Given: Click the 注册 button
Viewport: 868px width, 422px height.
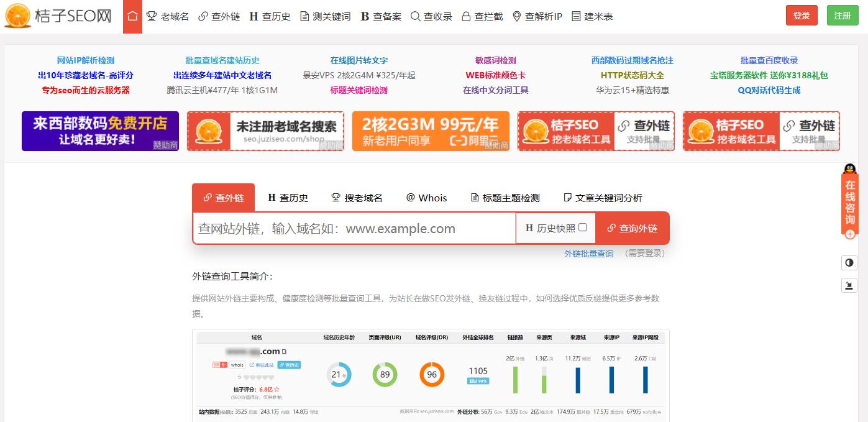Looking at the screenshot, I should click(x=843, y=16).
